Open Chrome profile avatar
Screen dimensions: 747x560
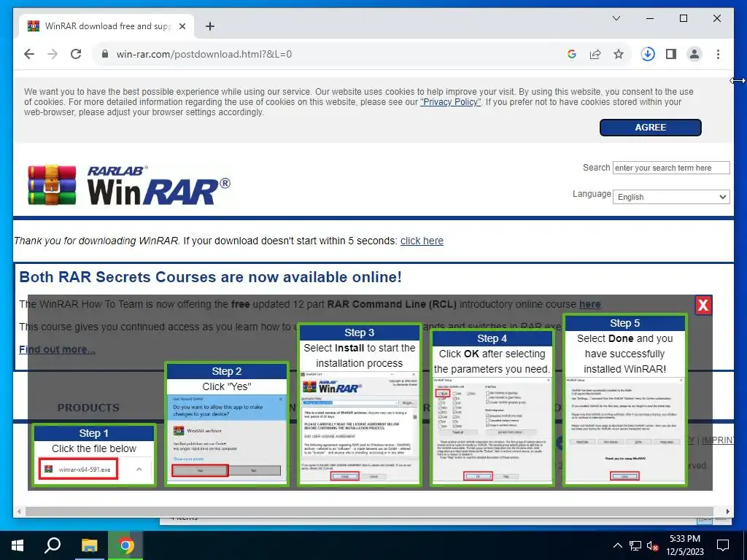point(694,54)
